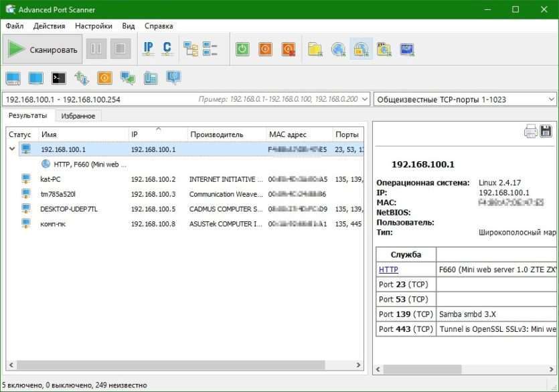Sort by the Порты column header
Screen dimensions: 559x392
click(348, 134)
